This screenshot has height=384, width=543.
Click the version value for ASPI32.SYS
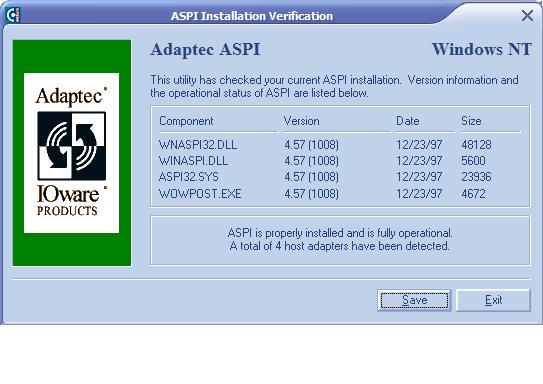tap(311, 177)
